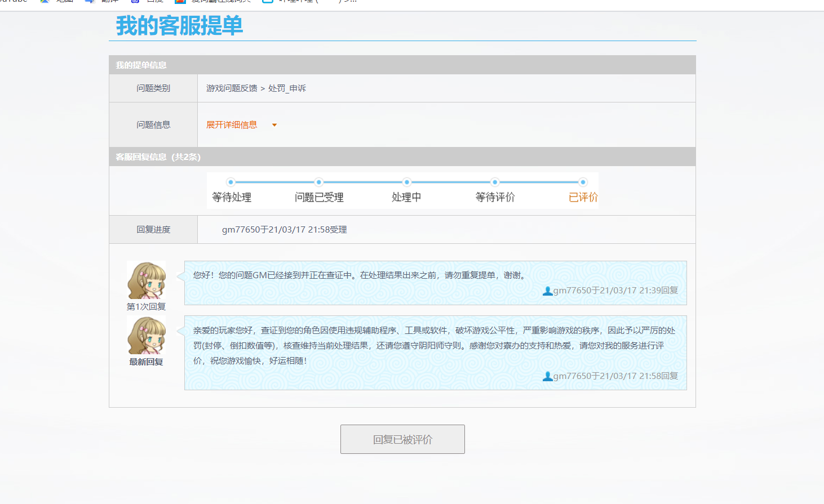The height and width of the screenshot is (504, 824).
Task: Click the avatar labeled 最新回复
Action: click(147, 335)
